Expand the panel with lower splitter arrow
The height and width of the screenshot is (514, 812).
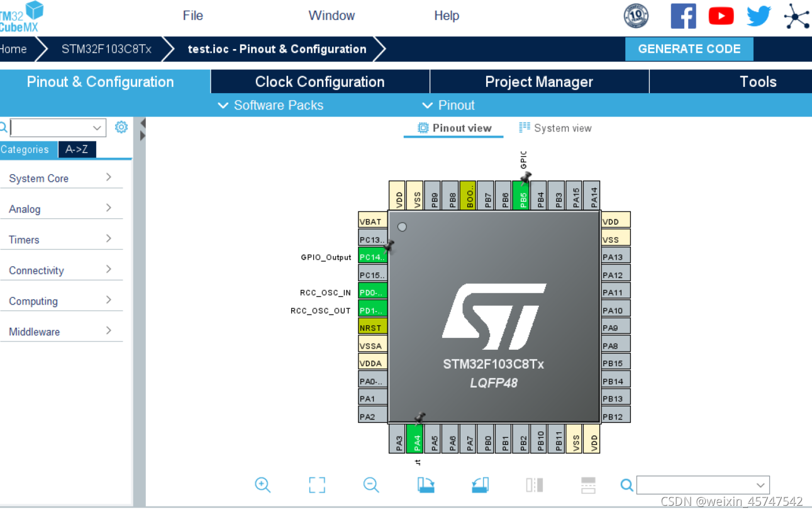coord(143,135)
